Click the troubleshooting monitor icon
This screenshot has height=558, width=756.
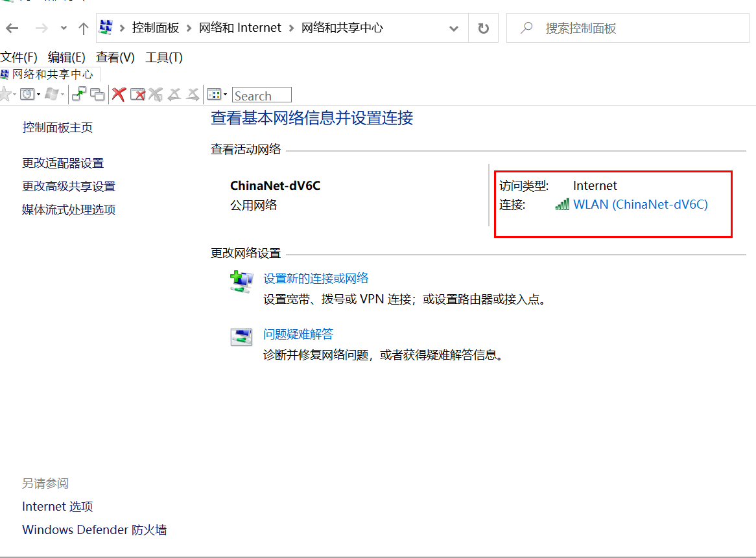(241, 337)
